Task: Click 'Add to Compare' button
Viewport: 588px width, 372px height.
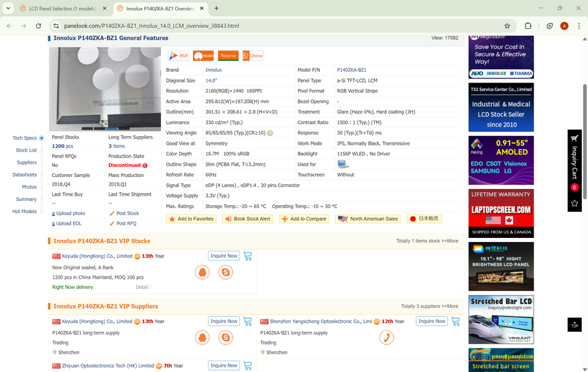Action: coord(304,219)
